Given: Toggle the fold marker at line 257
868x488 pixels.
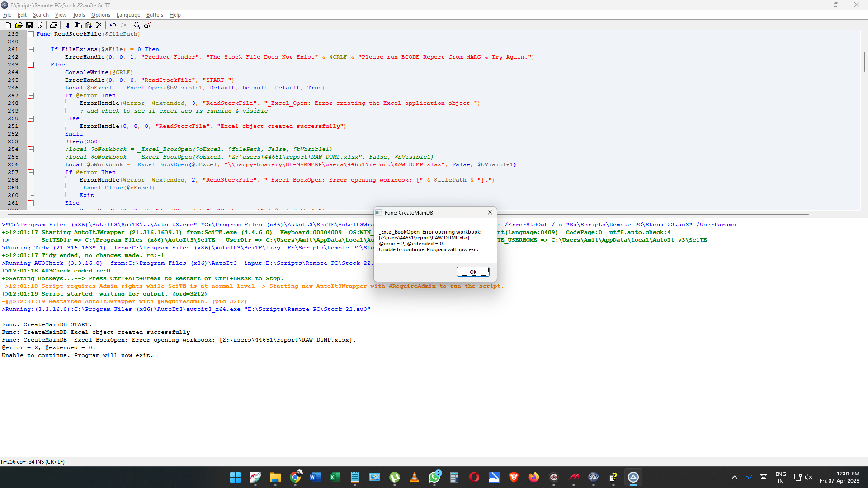Looking at the screenshot, I should click(31, 172).
